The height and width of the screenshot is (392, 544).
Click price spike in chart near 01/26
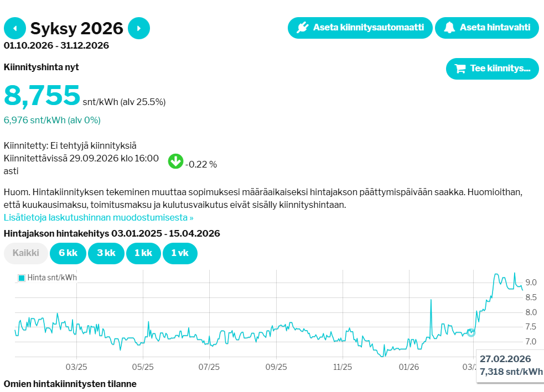point(431,300)
